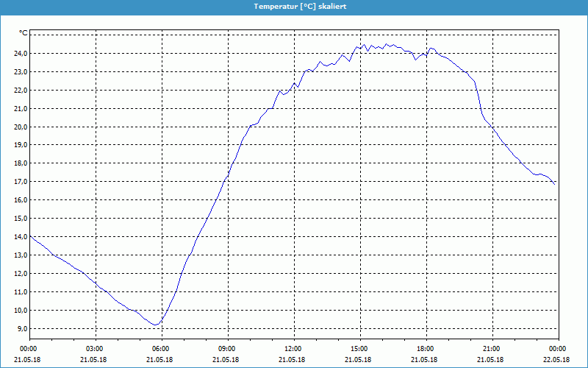Click the 15:00 x-axis time label
588x368 pixels.
coord(359,349)
